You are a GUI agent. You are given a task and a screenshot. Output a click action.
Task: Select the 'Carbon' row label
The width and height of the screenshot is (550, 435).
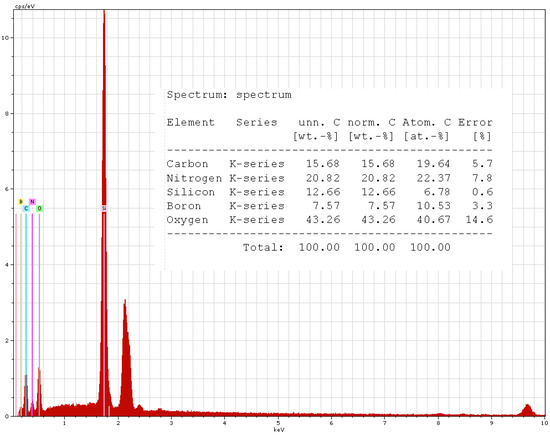tap(187, 164)
